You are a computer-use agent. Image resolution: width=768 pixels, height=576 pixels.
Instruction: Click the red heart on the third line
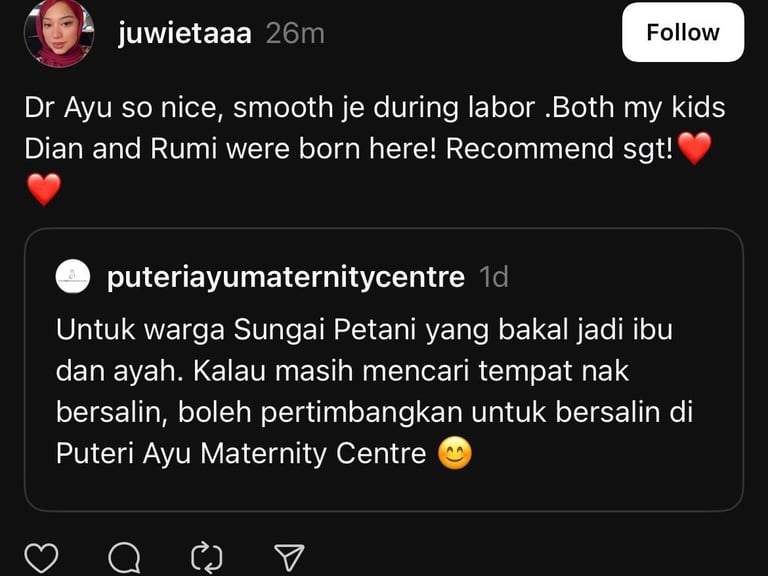click(44, 189)
